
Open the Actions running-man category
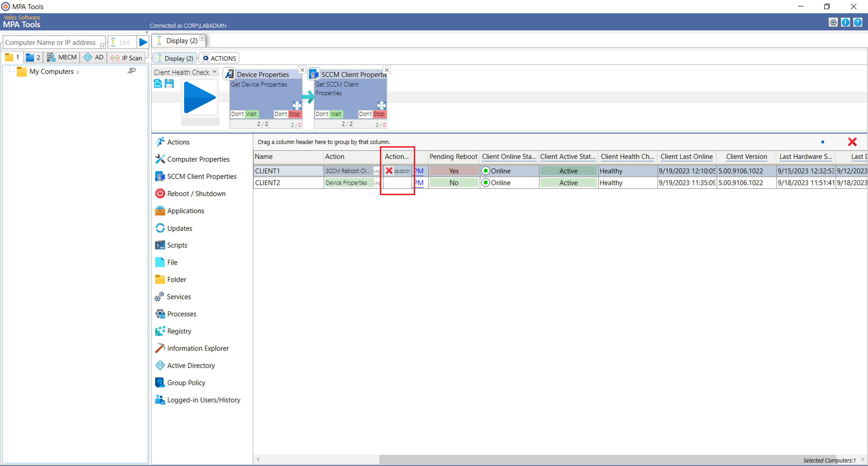point(172,142)
